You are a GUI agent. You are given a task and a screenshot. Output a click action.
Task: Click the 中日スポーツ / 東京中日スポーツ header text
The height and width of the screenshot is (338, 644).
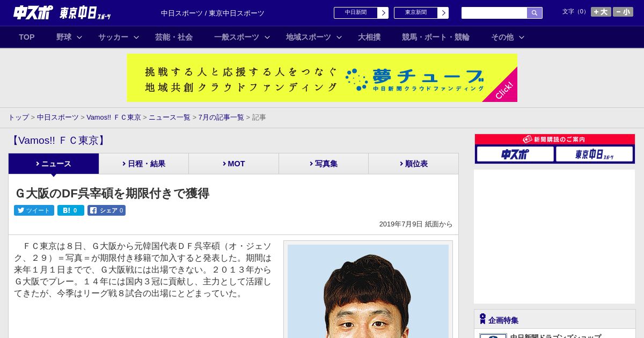(x=213, y=13)
